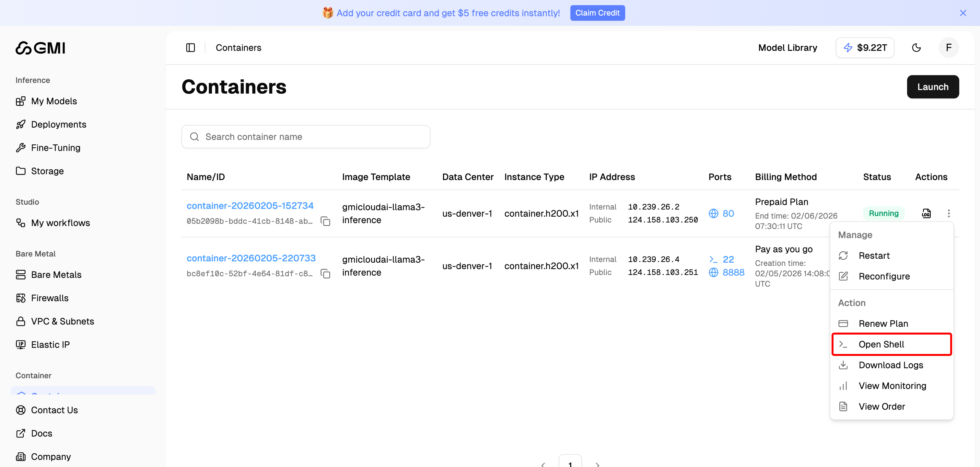The image size is (980, 467).
Task: View logs for the running container
Action: click(926, 213)
